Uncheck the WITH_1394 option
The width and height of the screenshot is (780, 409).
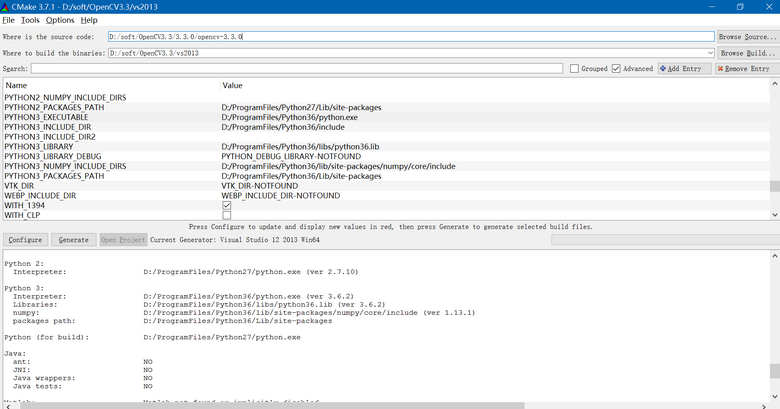pyautogui.click(x=227, y=205)
